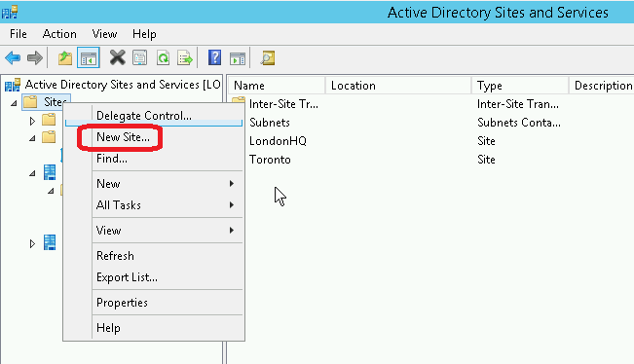Choose Properties from the context menu
Viewport: 634px width, 364px height.
(x=154, y=303)
